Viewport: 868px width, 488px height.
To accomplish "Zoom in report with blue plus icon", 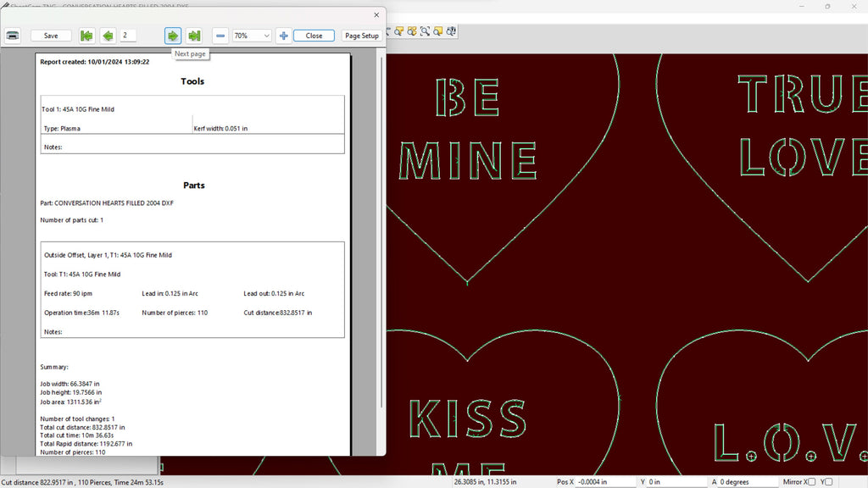I will click(x=283, y=36).
